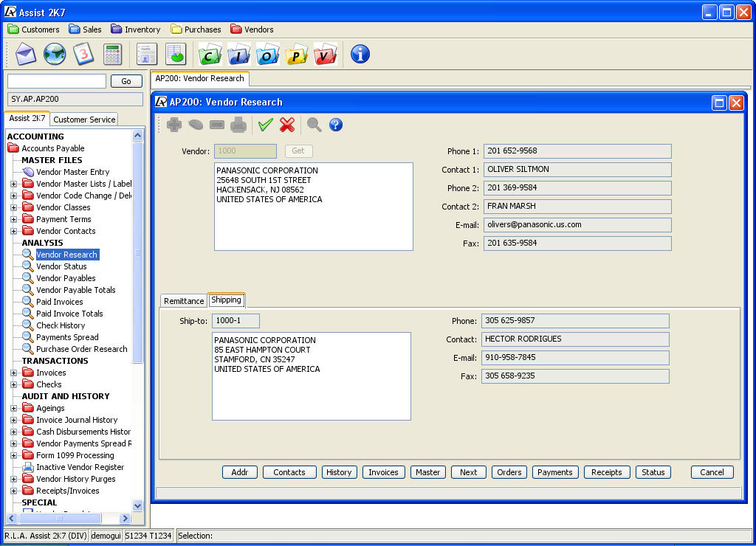The image size is (756, 546).
Task: Expand Vendor Contacts node
Action: point(13,231)
